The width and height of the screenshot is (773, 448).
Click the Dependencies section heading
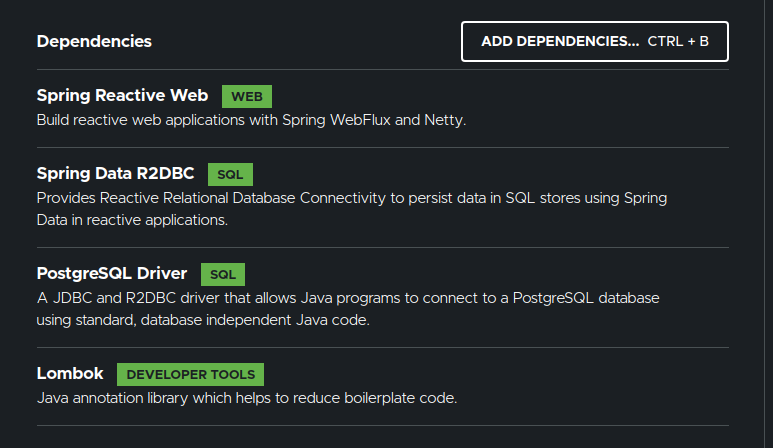pyautogui.click(x=94, y=41)
